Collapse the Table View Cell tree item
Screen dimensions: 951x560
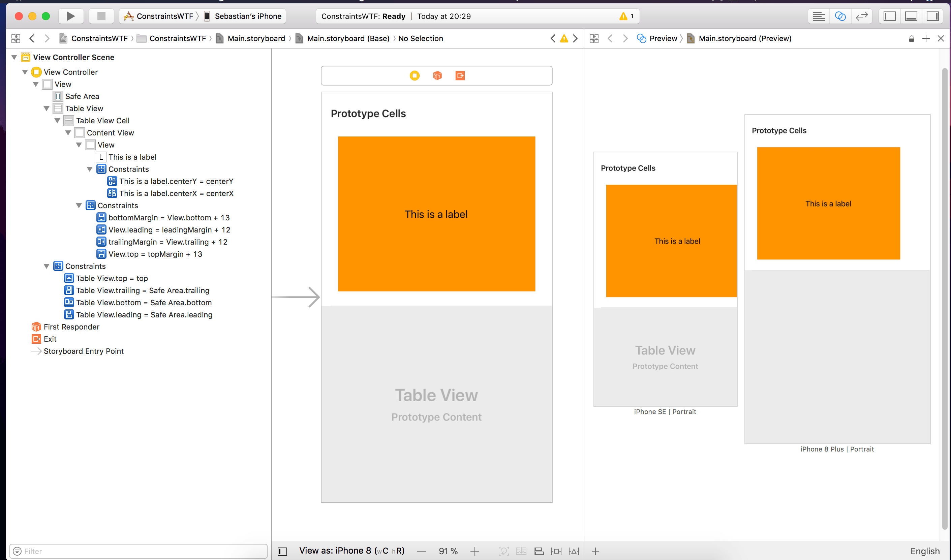(x=57, y=120)
